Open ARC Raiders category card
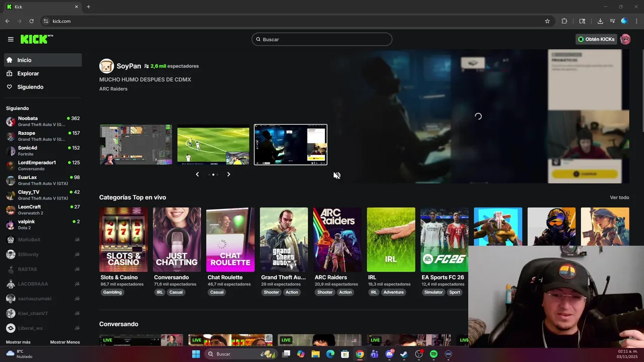The image size is (644, 362). [x=337, y=240]
